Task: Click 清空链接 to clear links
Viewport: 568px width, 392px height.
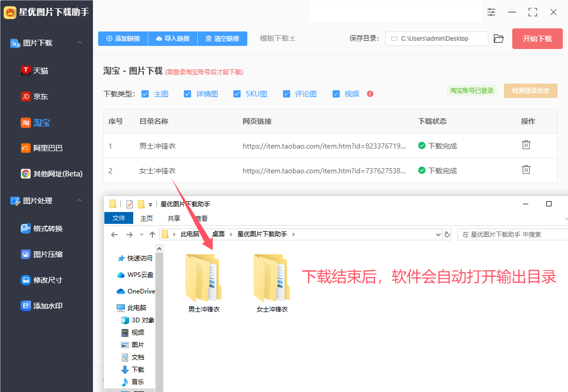Action: point(223,39)
